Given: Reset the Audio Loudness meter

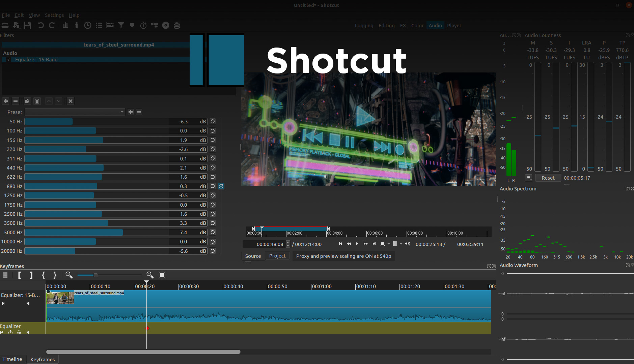Looking at the screenshot, I should pyautogui.click(x=548, y=178).
